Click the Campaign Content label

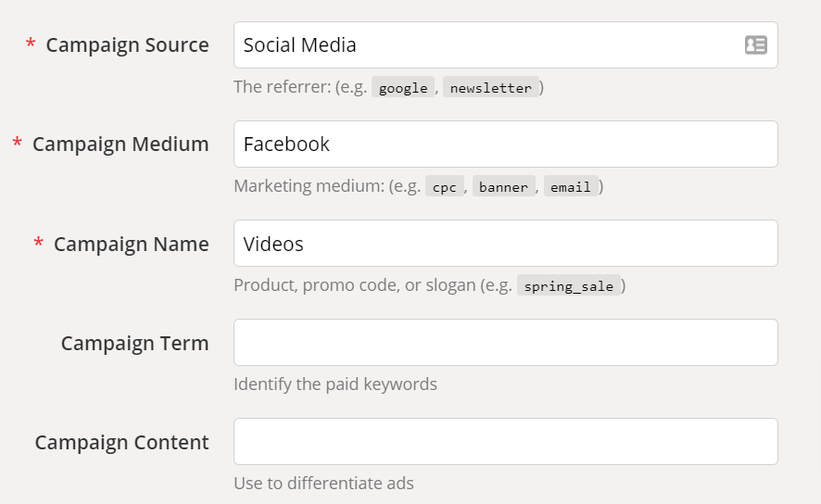click(x=121, y=442)
